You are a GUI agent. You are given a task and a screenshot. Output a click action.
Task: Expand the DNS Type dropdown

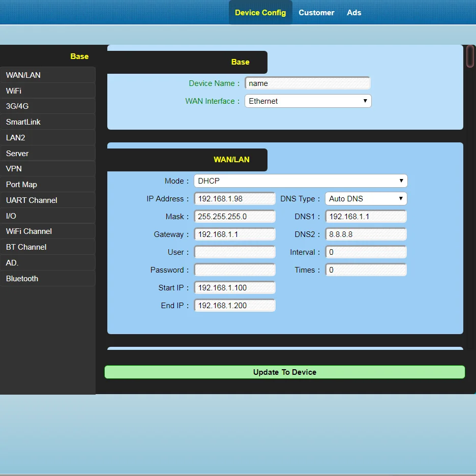366,199
